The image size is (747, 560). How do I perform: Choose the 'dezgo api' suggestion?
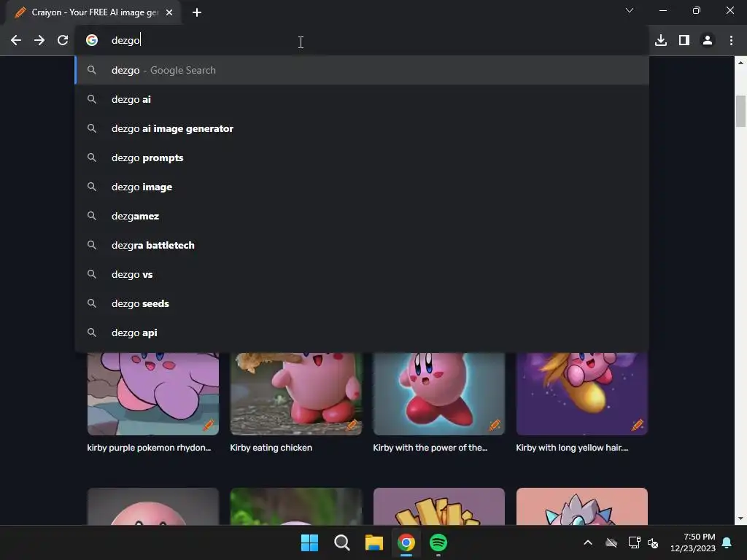[362, 332]
